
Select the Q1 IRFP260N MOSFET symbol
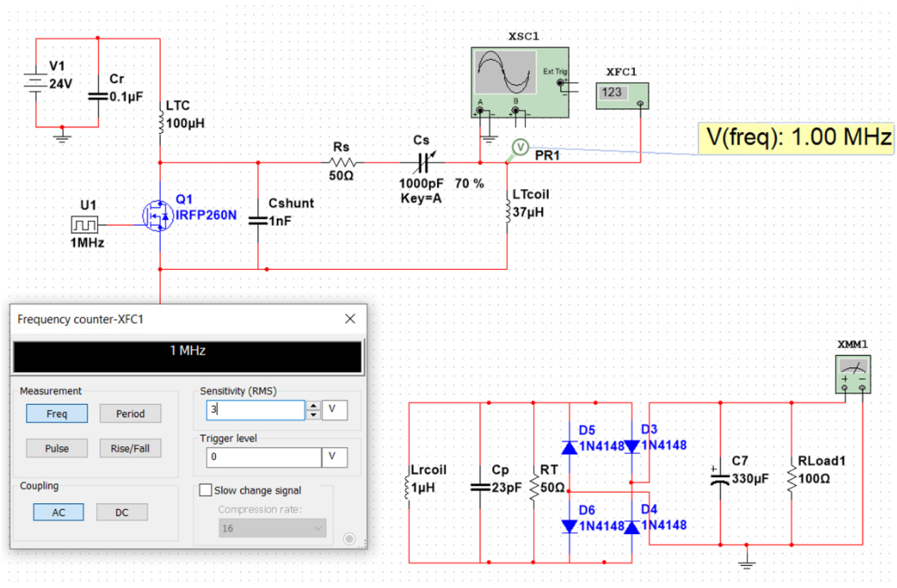158,216
